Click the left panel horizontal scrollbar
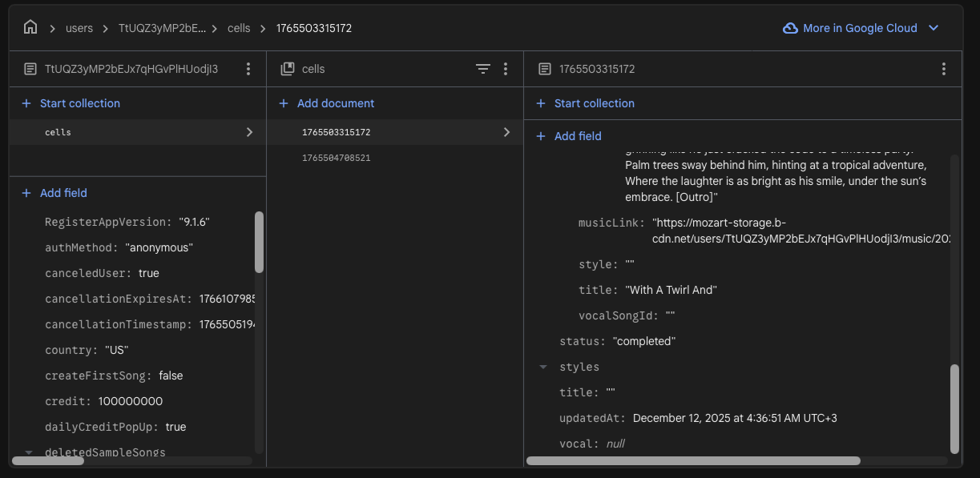 [49, 460]
